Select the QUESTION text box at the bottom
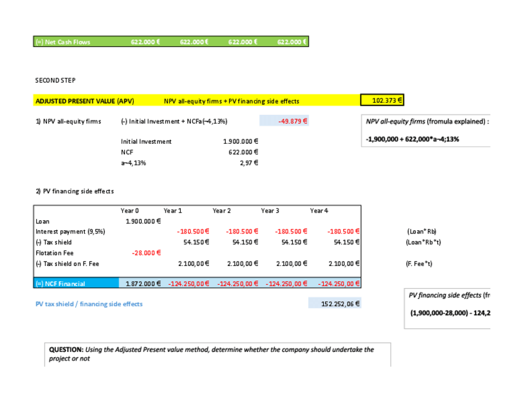Image resolution: width=532 pixels, height=411 pixels. [219, 354]
